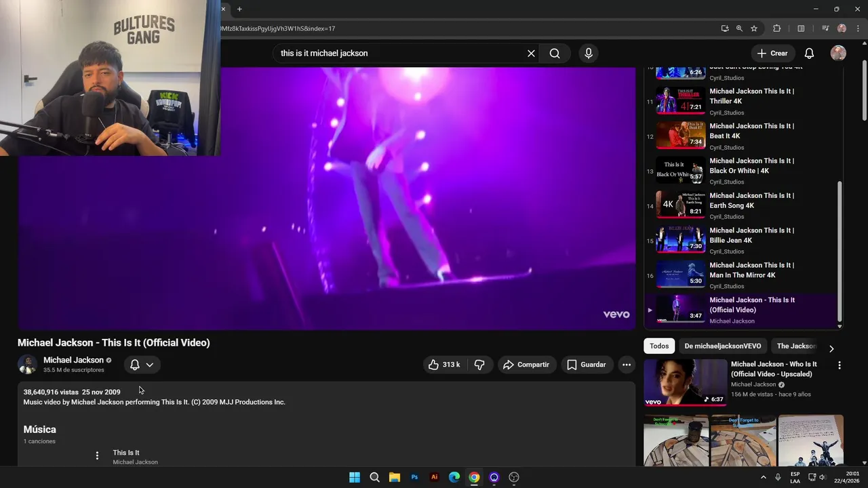868x488 pixels.
Task: Dislike the This Is It video
Action: [x=479, y=365]
